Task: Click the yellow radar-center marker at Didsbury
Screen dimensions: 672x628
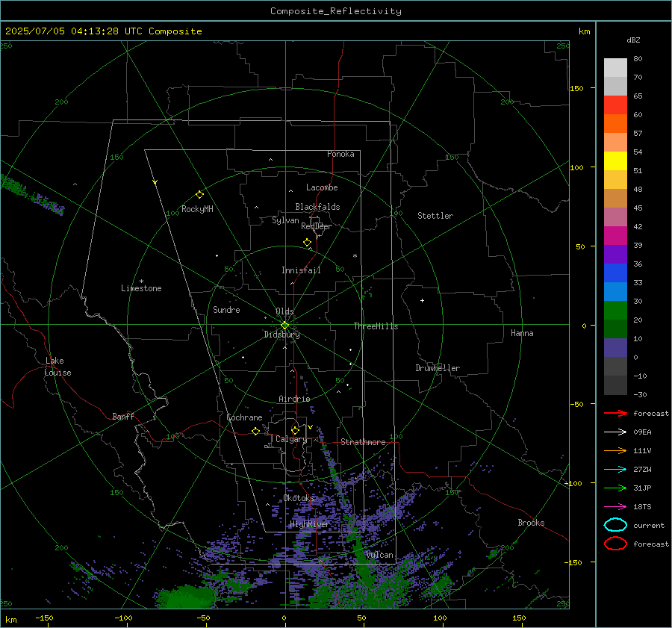Action: pos(285,326)
